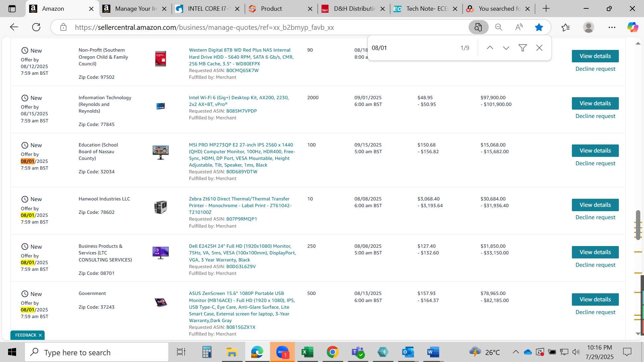This screenshot has height=362, width=644.
Task: Open Microsoft Teams from the taskbar
Action: tap(358, 352)
